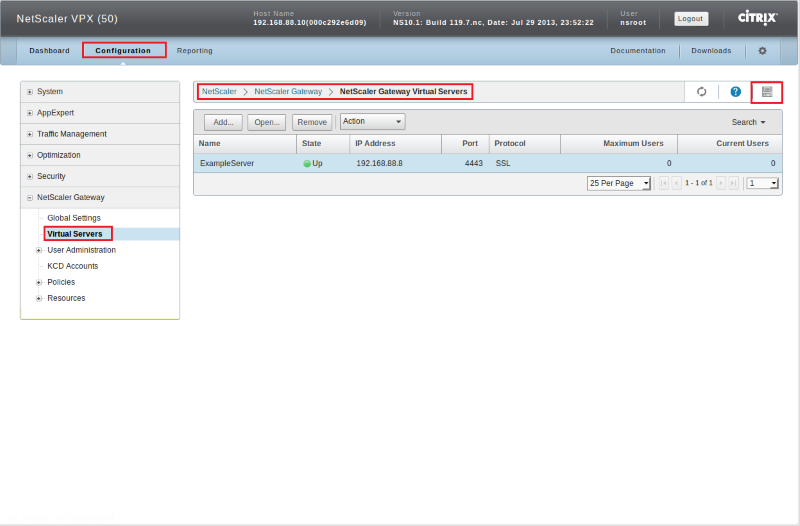This screenshot has height=526, width=800.
Task: Select User Administration tree item label
Action: 82,250
